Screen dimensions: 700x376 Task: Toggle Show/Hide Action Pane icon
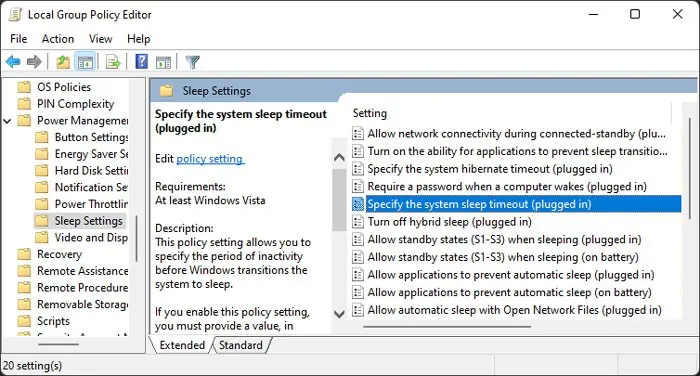pyautogui.click(x=163, y=62)
